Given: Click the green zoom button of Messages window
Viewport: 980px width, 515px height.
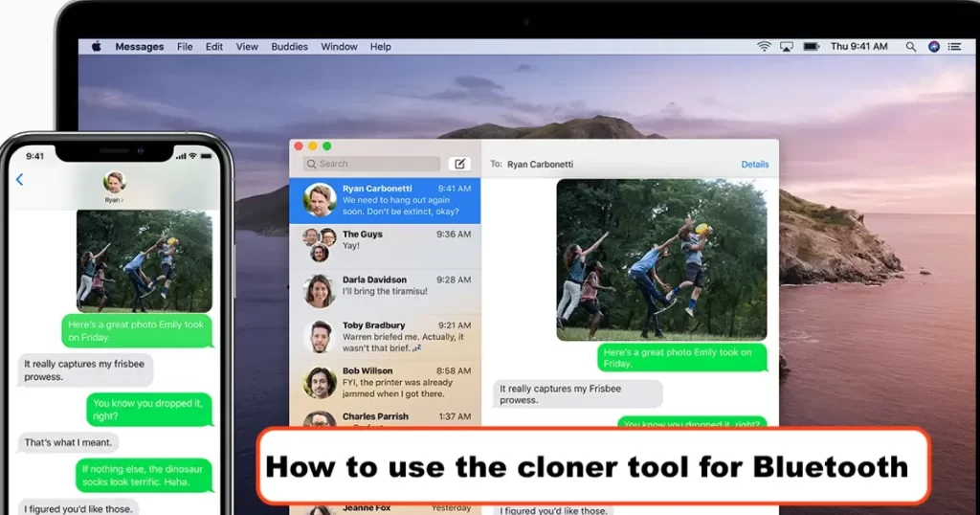Looking at the screenshot, I should 327,146.
